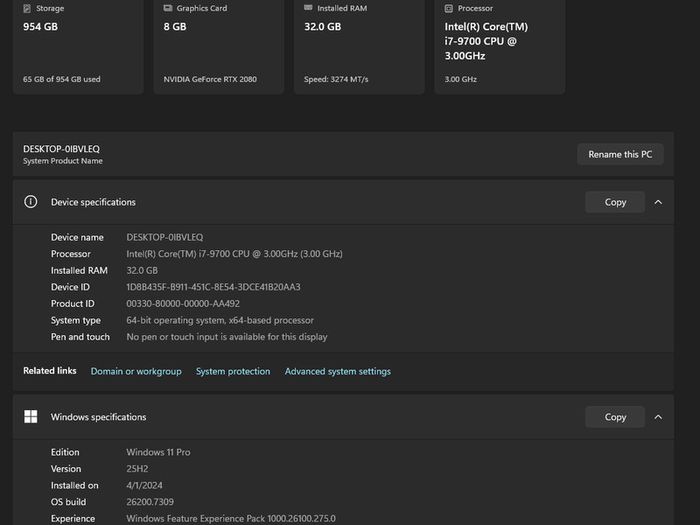Image resolution: width=700 pixels, height=525 pixels.
Task: Click the Installed on date 4/1/2024
Action: [x=145, y=485]
